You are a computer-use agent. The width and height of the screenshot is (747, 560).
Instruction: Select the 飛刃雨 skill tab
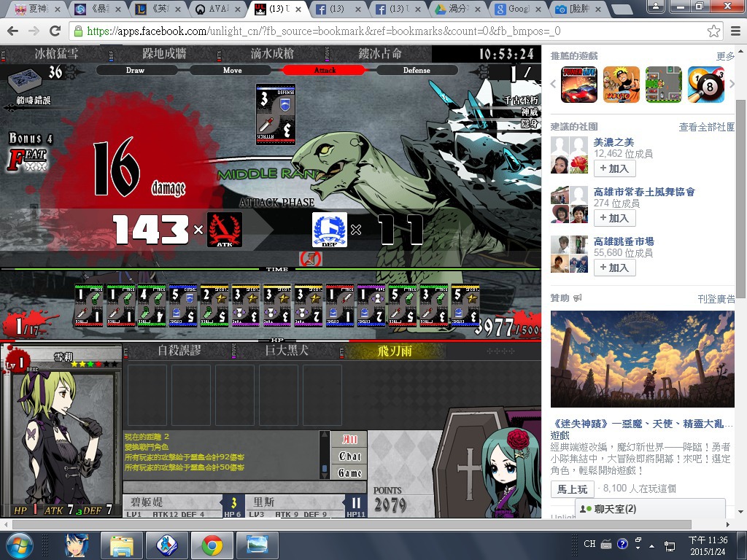394,351
